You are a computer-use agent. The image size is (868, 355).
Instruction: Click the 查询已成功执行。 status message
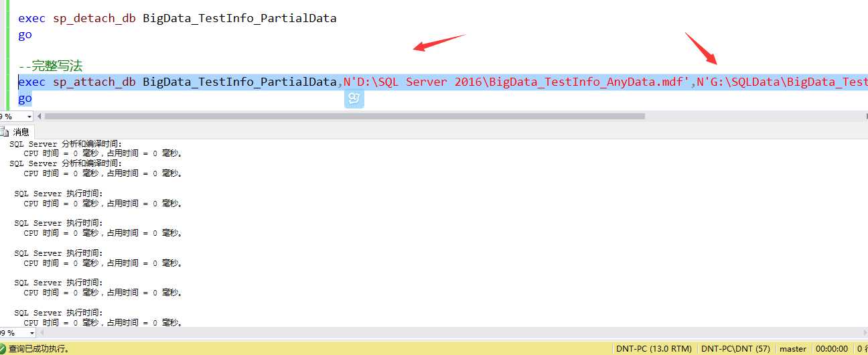coord(39,349)
